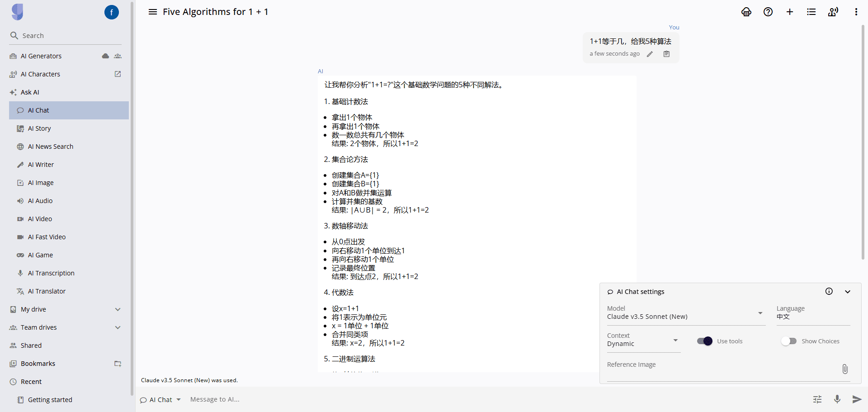The image size is (868, 412).
Task: Click the app logo in sidebar
Action: (x=18, y=12)
